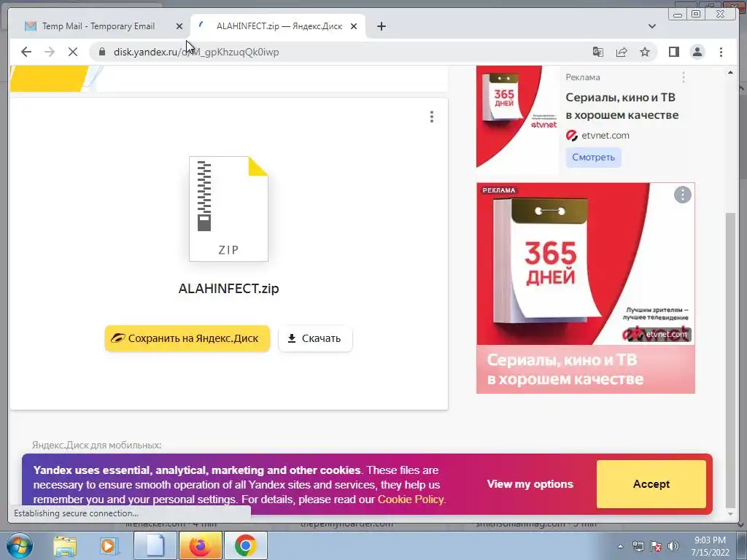Open a new browser tab
The width and height of the screenshot is (747, 560).
pyautogui.click(x=381, y=26)
